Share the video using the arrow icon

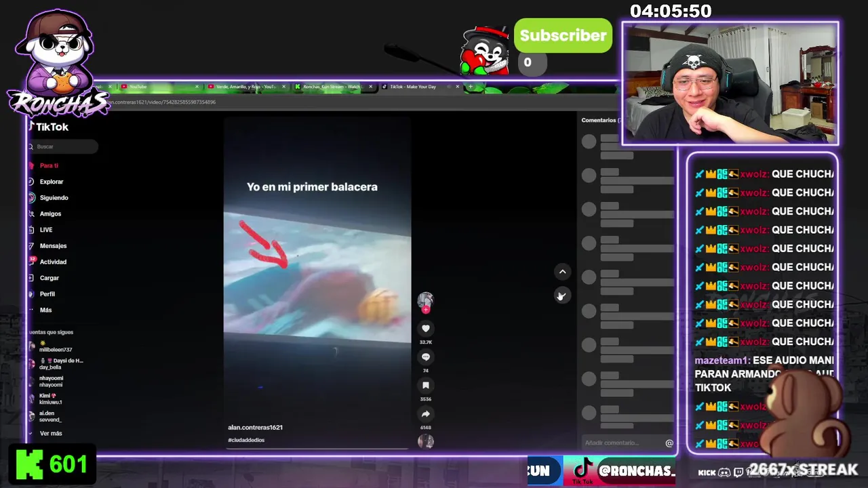426,414
